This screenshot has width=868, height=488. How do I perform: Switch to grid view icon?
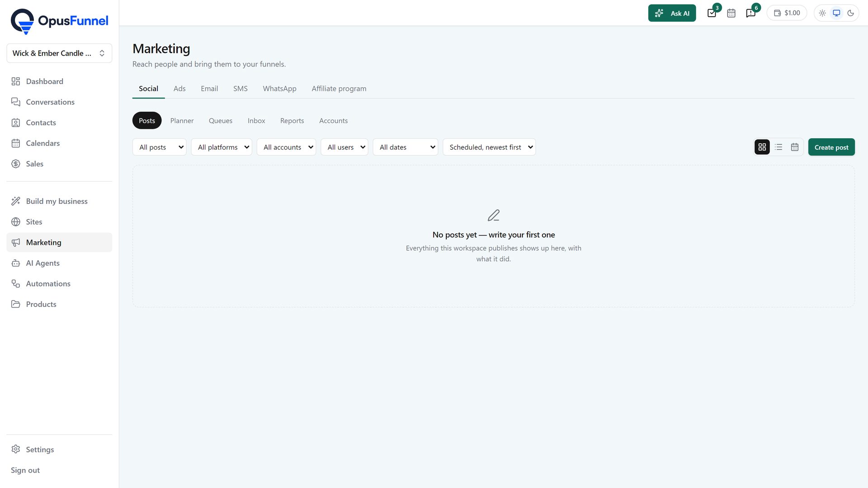pos(762,147)
